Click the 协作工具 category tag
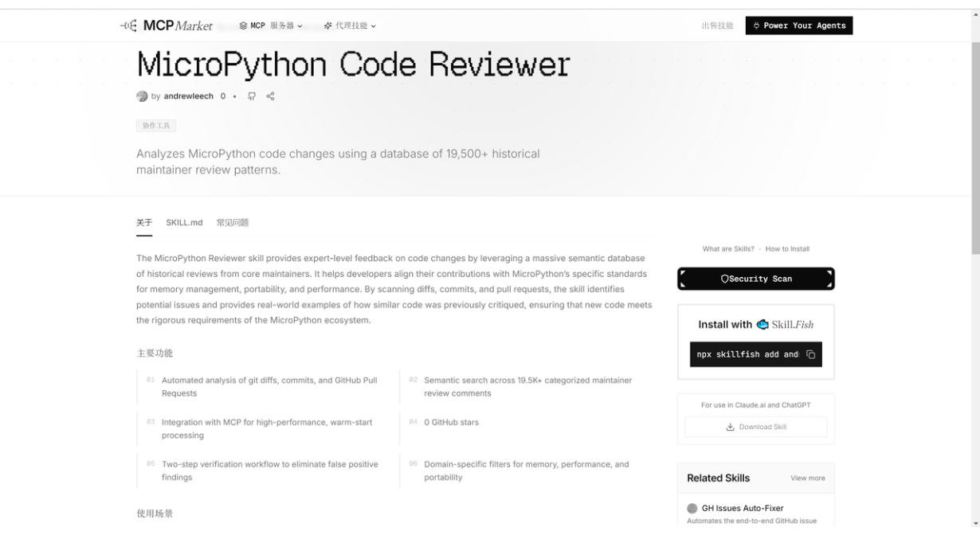 coord(156,126)
